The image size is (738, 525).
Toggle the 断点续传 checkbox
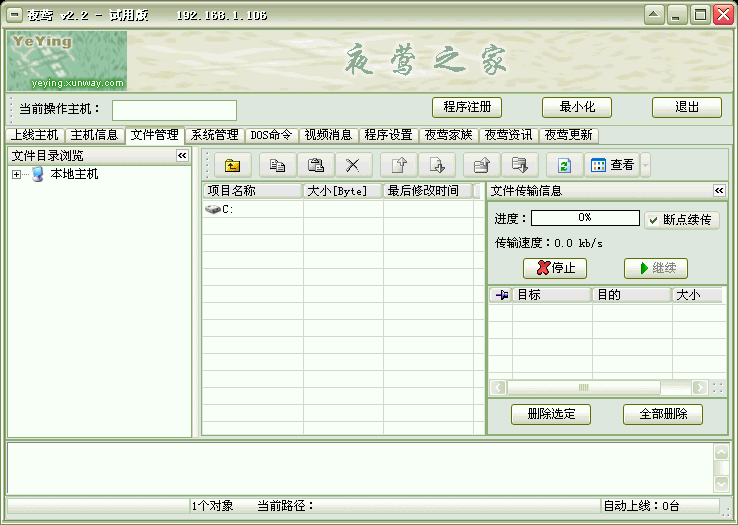pos(653,220)
